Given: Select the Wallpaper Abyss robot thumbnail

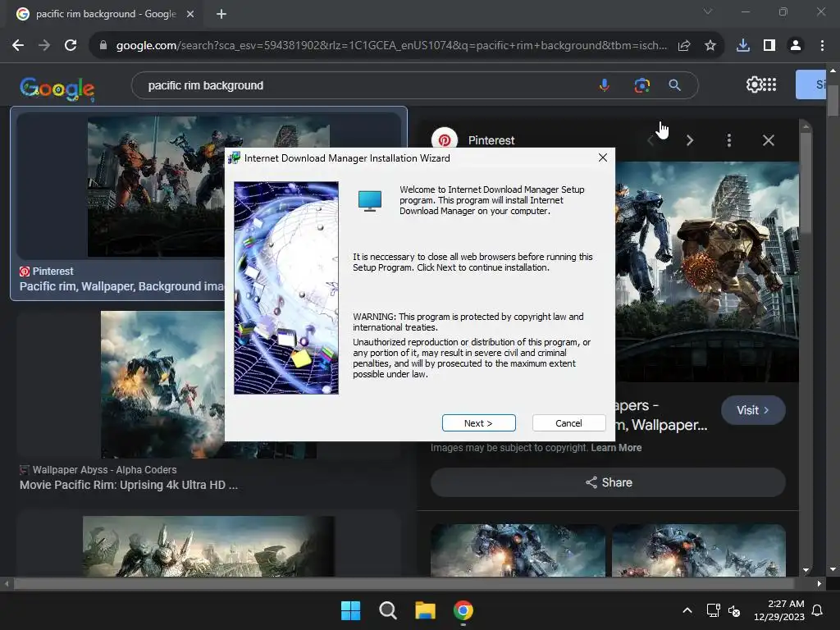Looking at the screenshot, I should 162,385.
